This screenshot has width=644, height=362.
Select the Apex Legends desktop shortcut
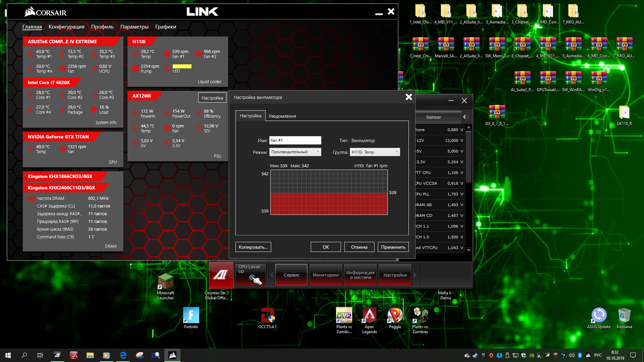tap(369, 321)
